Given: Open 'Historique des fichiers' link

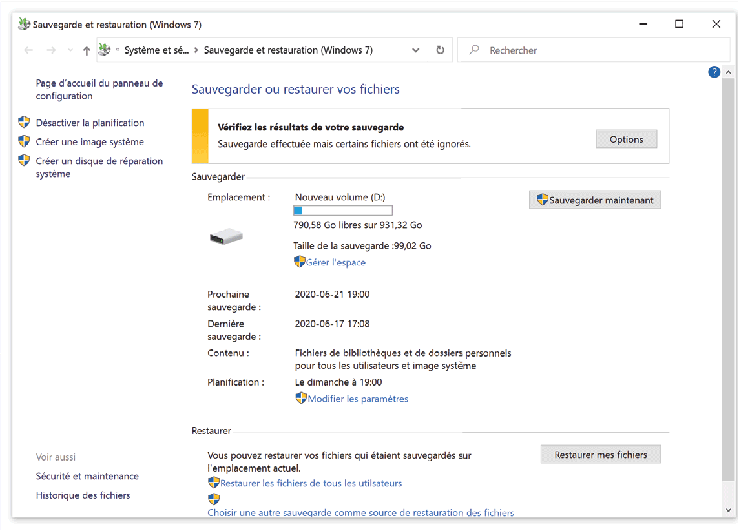Looking at the screenshot, I should pos(83,496).
